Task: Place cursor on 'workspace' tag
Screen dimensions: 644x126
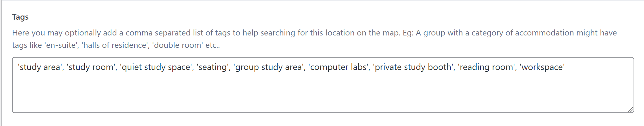Action: tap(542, 67)
